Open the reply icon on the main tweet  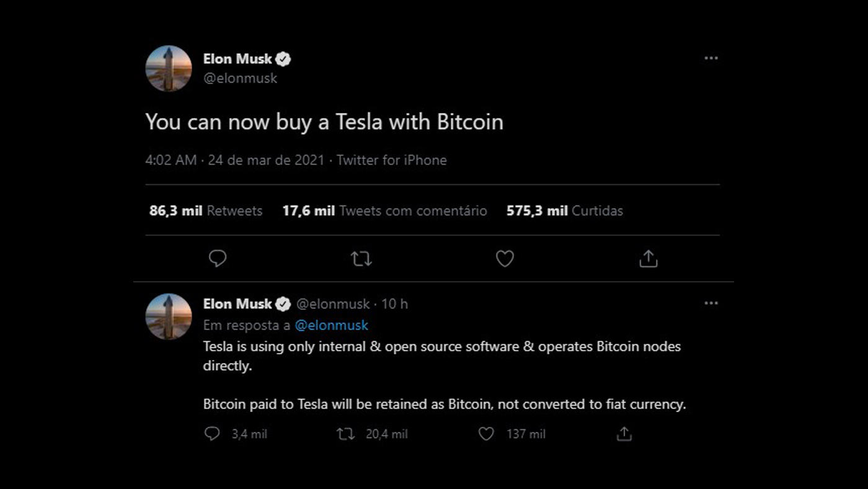point(218,258)
